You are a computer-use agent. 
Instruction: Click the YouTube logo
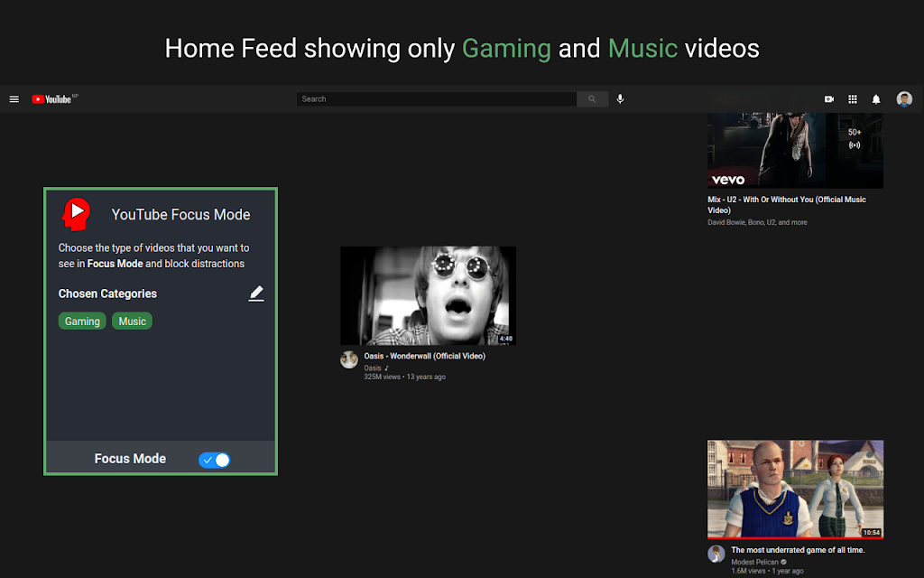[x=51, y=99]
